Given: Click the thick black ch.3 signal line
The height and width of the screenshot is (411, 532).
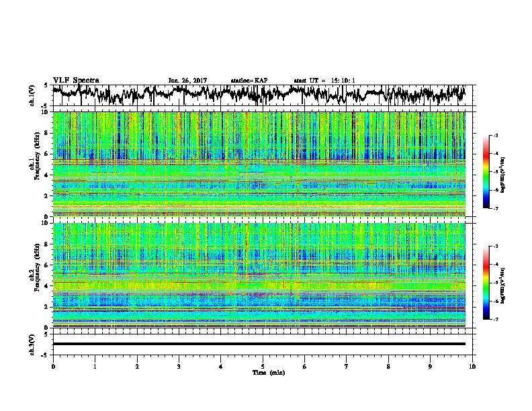Looking at the screenshot, I should (259, 344).
